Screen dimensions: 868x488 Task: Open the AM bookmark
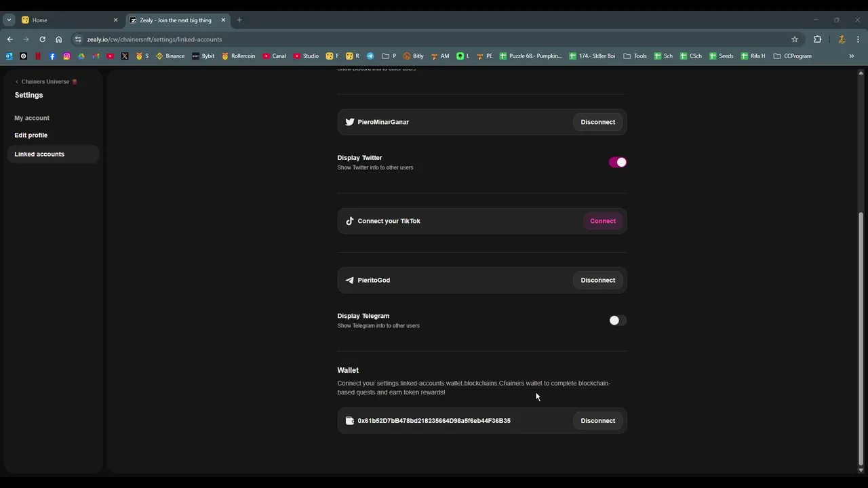pos(440,56)
